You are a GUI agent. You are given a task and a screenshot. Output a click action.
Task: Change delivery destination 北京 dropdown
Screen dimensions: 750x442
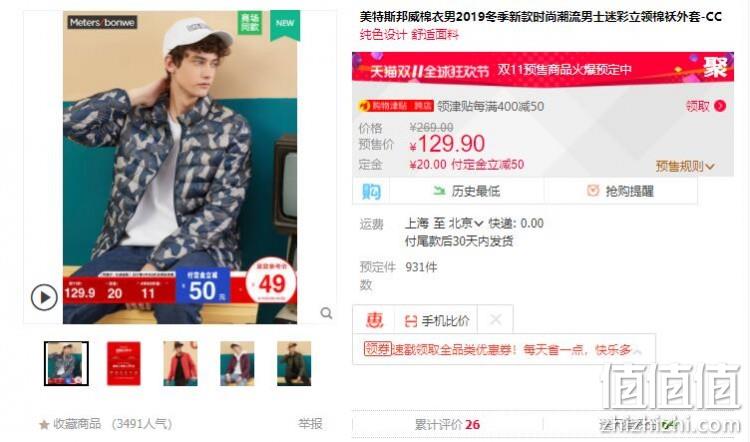coord(466,223)
